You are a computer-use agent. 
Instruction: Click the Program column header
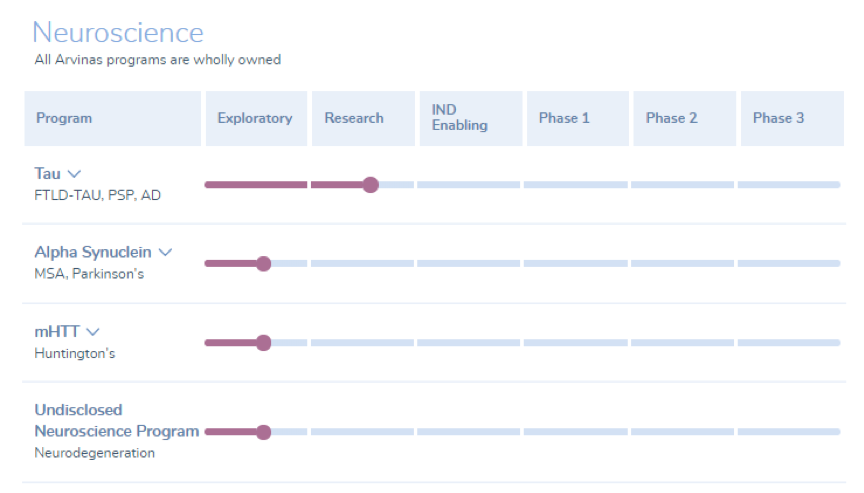point(64,118)
